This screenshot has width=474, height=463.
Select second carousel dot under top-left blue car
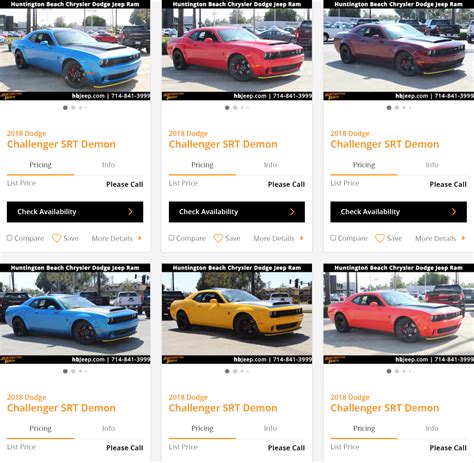[x=73, y=108]
